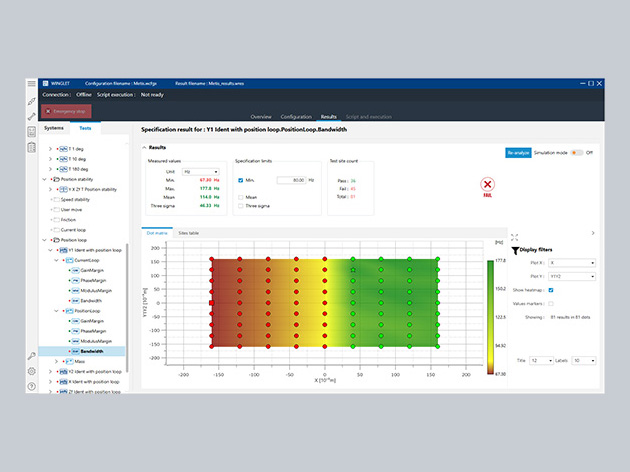
Task: Click the red FAIL status icon
Action: [487, 185]
